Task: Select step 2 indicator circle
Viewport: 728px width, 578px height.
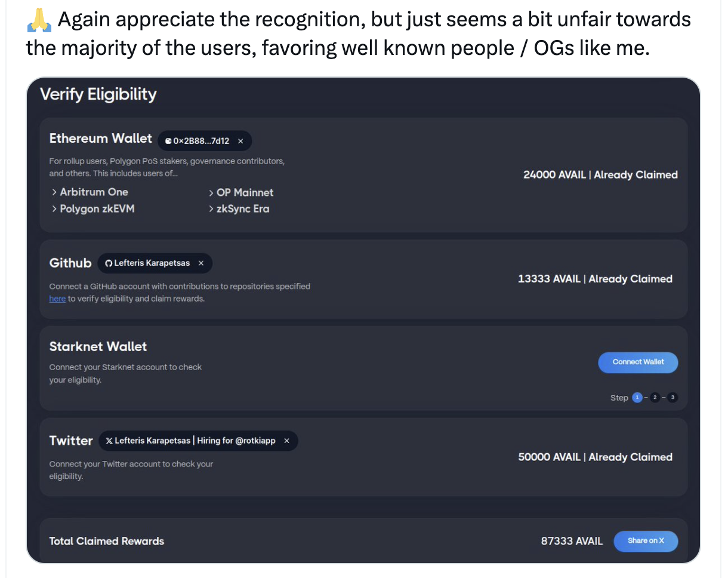Action: [655, 398]
